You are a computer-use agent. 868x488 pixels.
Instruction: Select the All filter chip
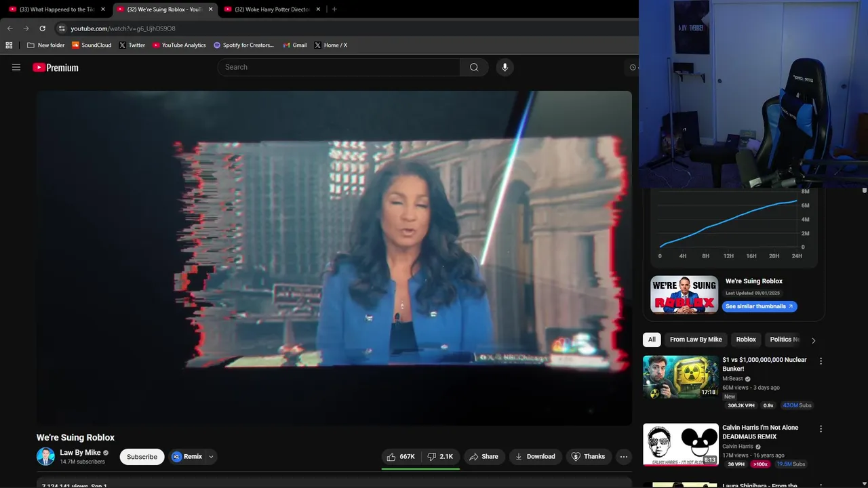point(652,340)
